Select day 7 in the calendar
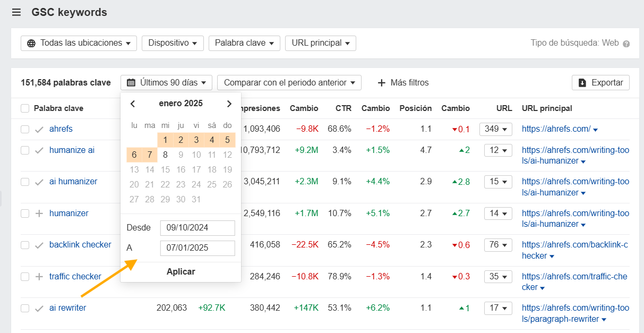Viewport: 644px width, 333px height. 150,155
